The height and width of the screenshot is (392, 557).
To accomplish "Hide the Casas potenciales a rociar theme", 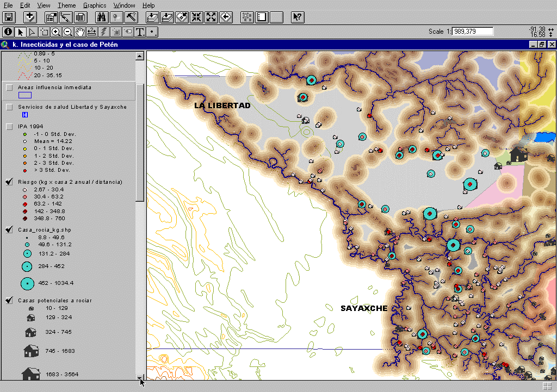I will 9,300.
